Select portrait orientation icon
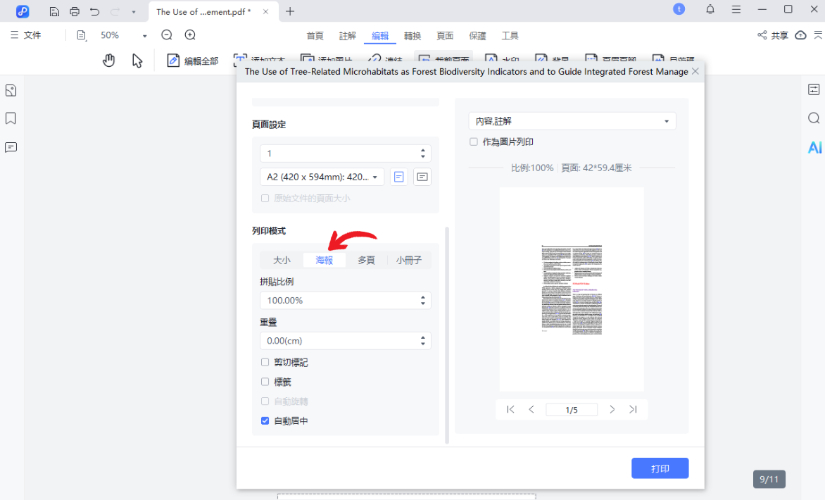Image resolution: width=825 pixels, height=500 pixels. 399,177
